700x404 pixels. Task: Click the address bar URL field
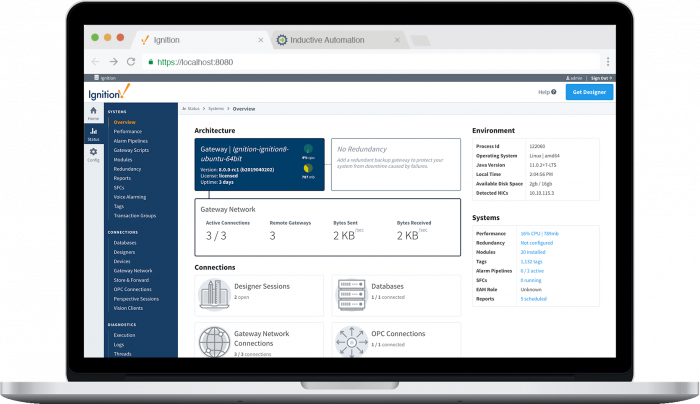pos(371,62)
